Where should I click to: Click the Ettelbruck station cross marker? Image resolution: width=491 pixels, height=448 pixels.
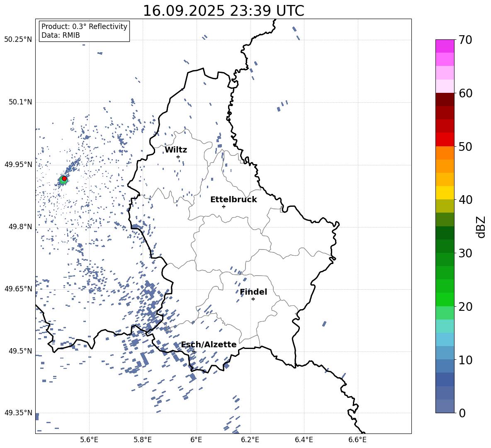click(x=224, y=206)
